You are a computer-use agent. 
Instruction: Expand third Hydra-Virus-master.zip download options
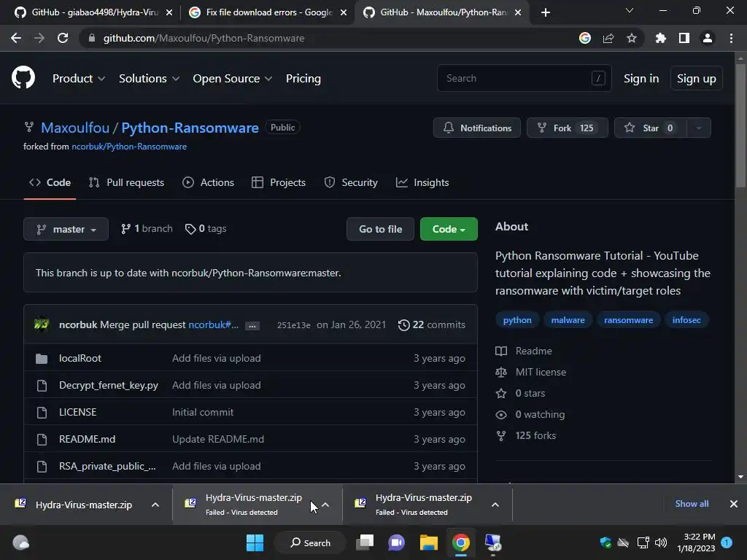pos(495,505)
